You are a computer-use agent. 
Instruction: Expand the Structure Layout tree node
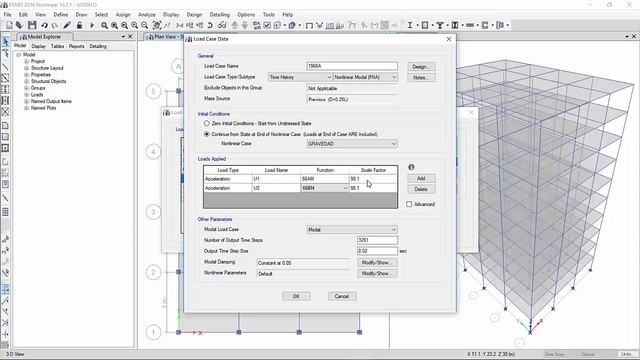27,68
